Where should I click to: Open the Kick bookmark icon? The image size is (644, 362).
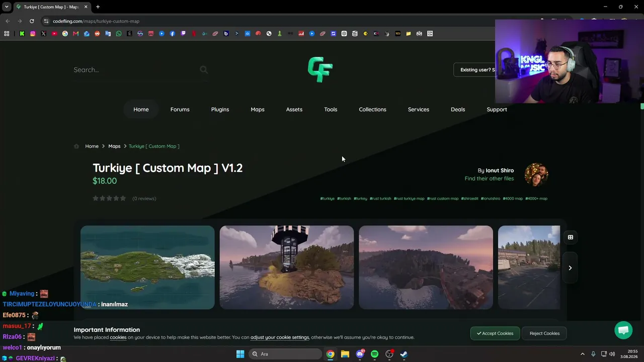pos(22,34)
